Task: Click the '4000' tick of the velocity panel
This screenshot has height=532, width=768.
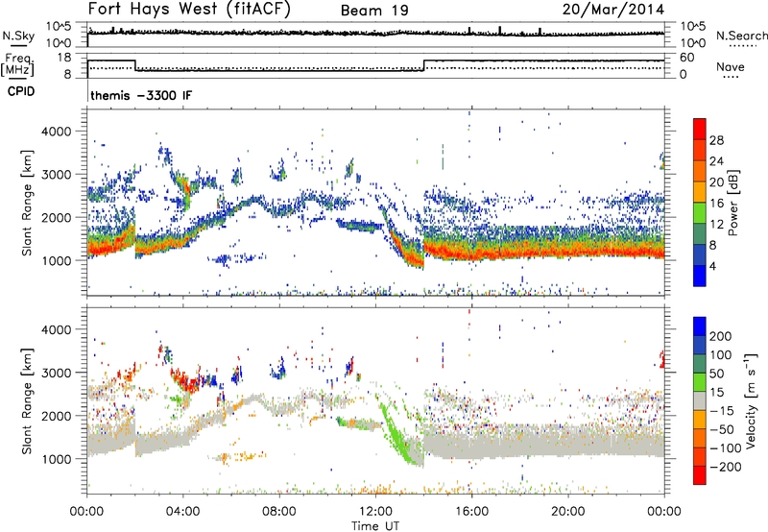Action: pos(56,329)
